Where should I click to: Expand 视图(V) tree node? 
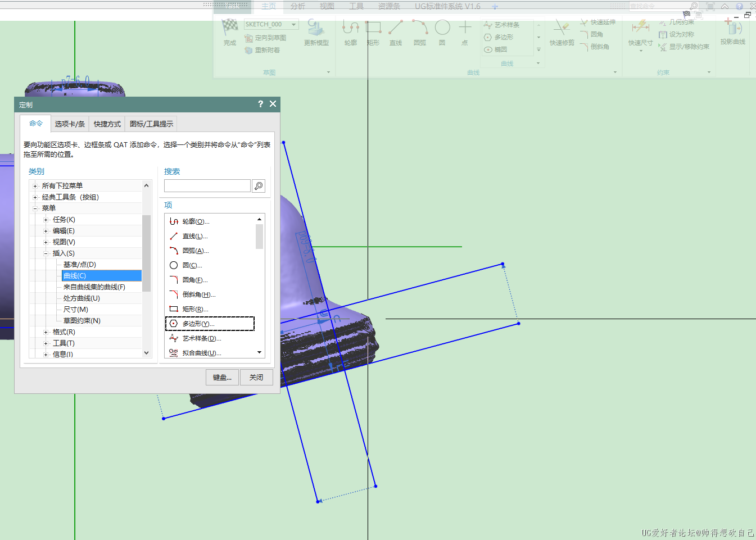46,242
